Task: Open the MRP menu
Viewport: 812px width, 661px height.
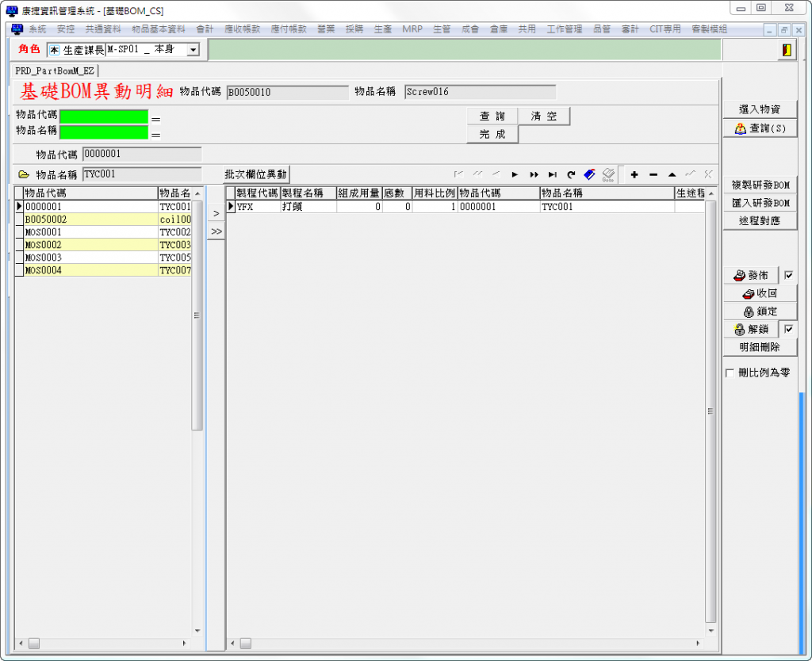Action: point(412,29)
